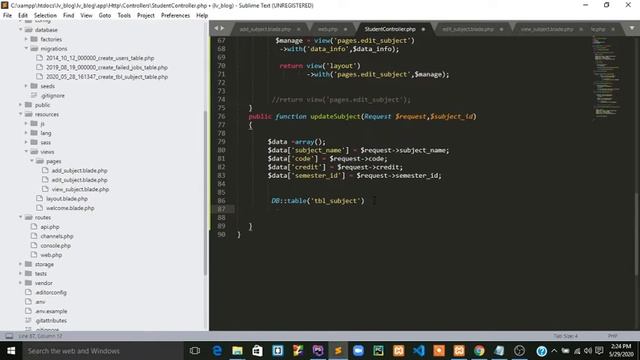Viewport: 640px width, 360px height.
Task: Open the Preferences menu
Action: pyautogui.click(x=175, y=16)
